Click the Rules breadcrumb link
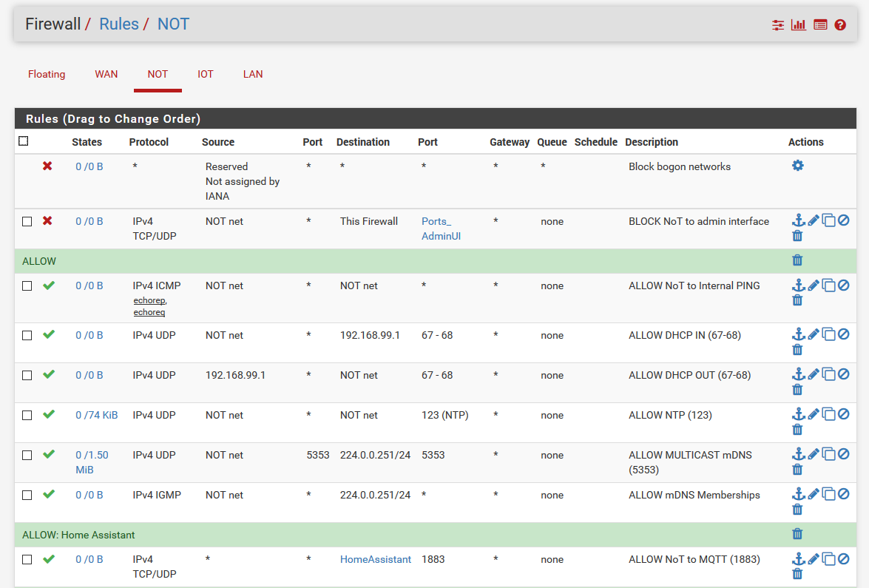 coord(119,24)
